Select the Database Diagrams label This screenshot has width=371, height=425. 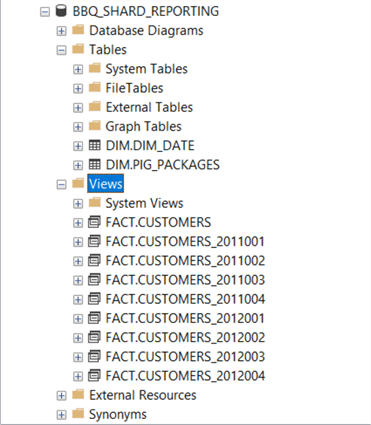click(146, 31)
